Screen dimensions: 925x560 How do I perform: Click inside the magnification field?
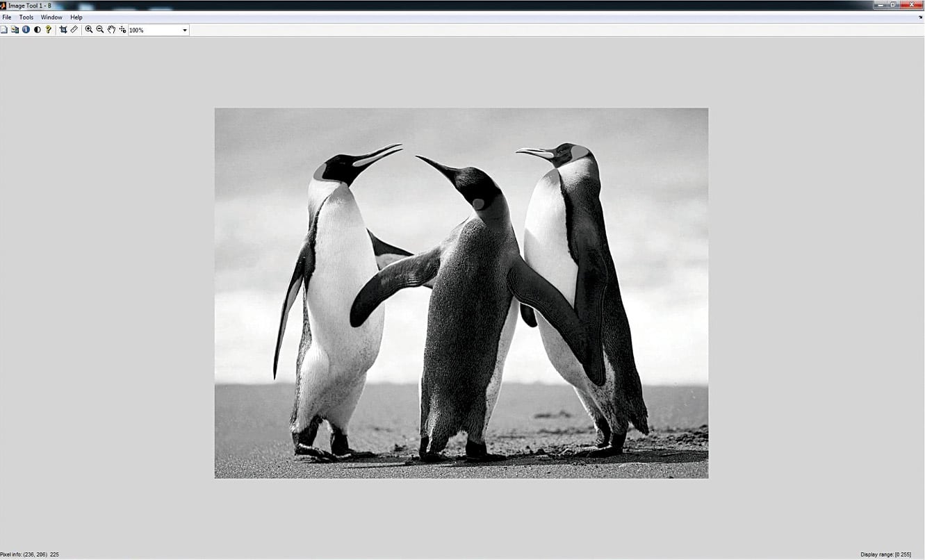(x=149, y=29)
